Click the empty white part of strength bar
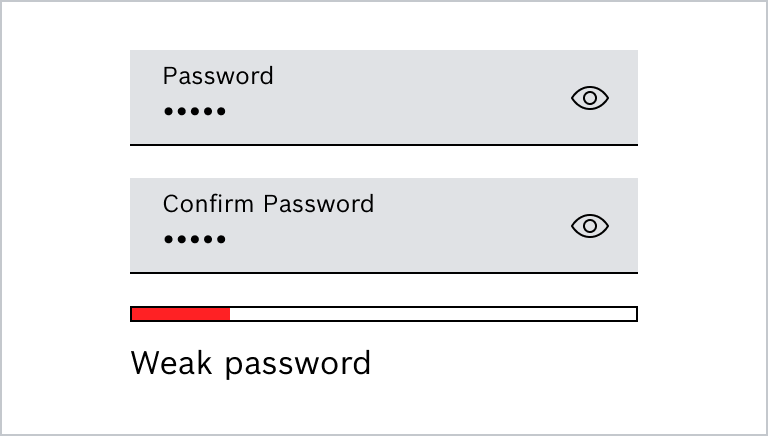 point(432,314)
